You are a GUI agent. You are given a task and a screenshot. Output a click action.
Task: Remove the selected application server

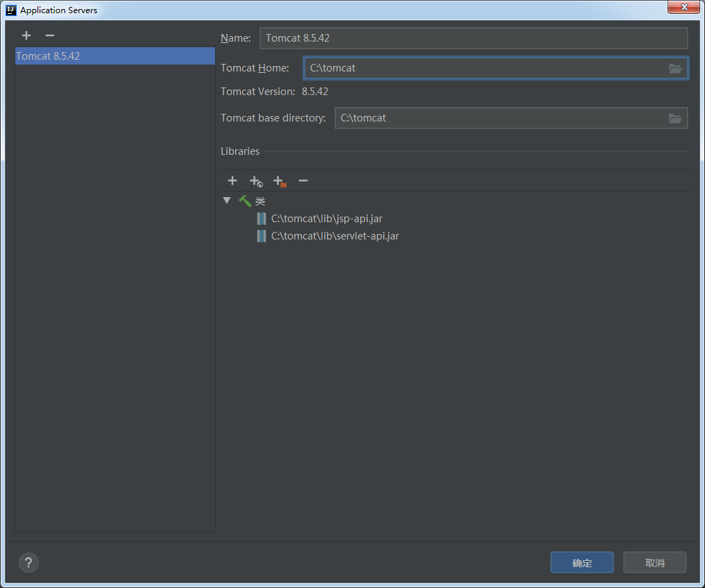tap(50, 35)
